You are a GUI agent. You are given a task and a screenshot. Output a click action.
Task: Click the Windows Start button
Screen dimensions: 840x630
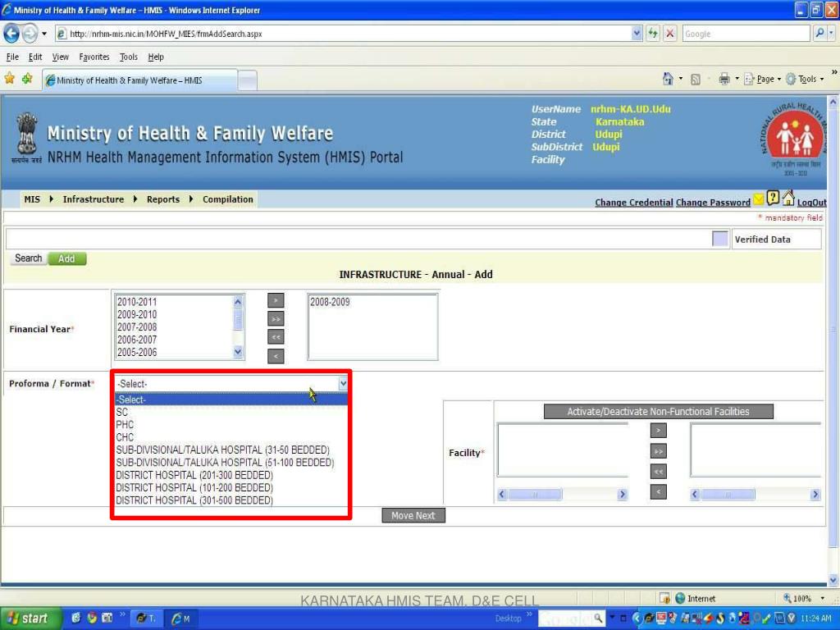pos(27,619)
